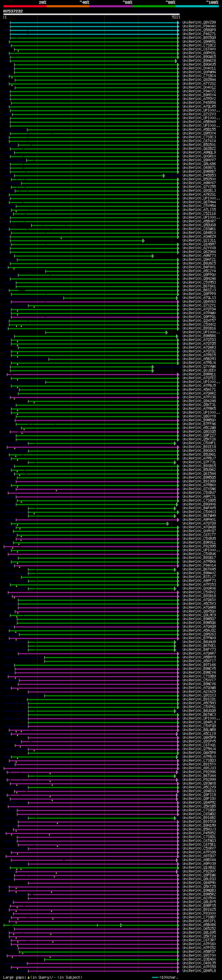Select the UniRef100_B9MSY4 label
Viewport: 222px width, 980px height.
tap(199, 95)
